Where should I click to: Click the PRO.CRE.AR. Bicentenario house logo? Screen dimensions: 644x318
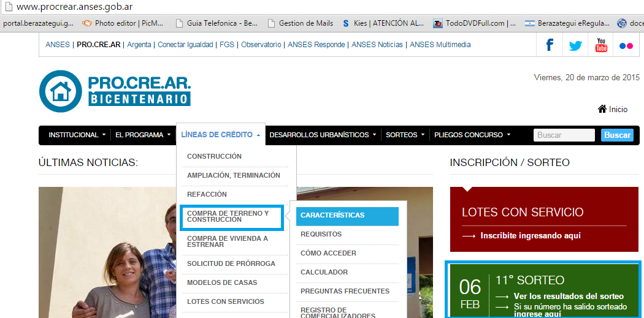(x=115, y=91)
